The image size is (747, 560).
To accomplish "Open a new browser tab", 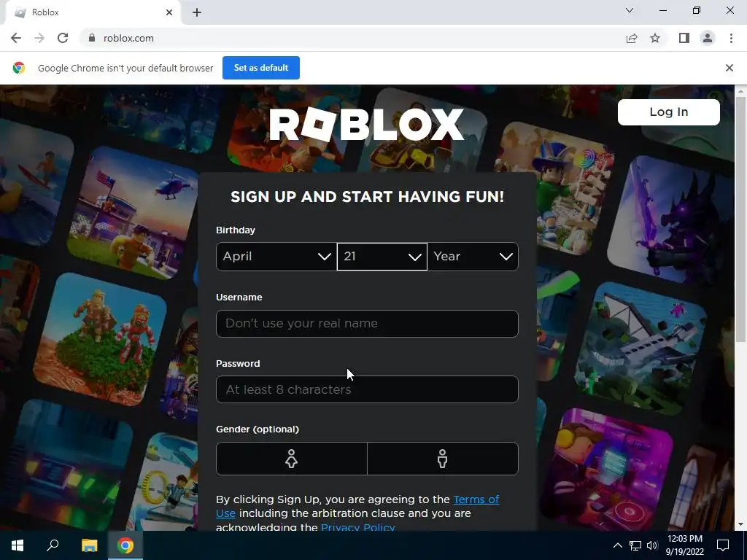I will click(x=197, y=12).
